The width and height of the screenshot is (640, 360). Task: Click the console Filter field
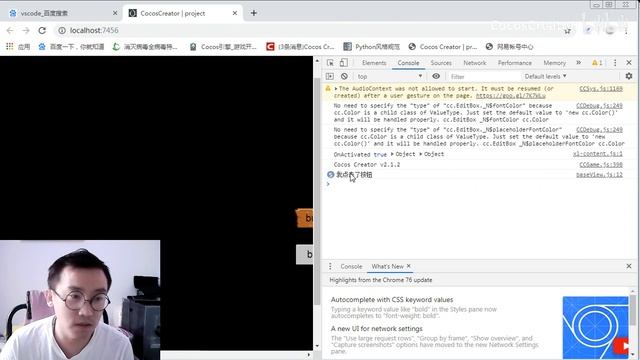484,76
